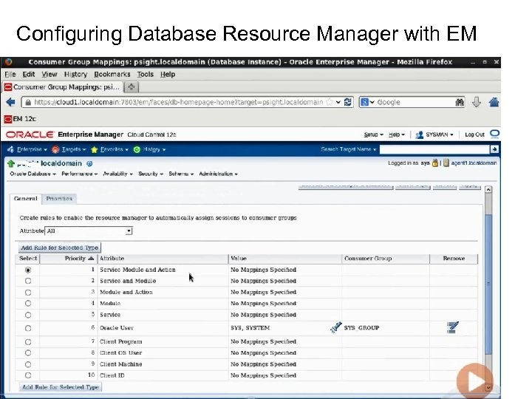Click the target search go arrow
Viewport: 532px width, 399px height.
494,149
